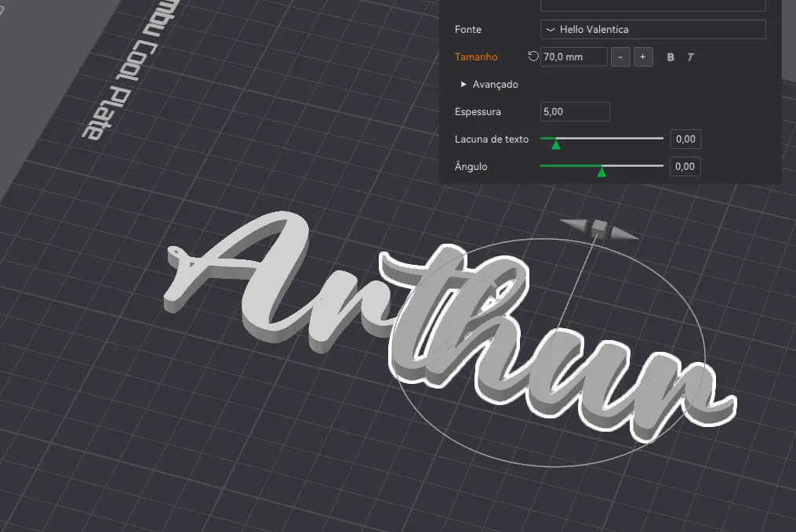Click the text move gizmo cube handle

coord(599,227)
